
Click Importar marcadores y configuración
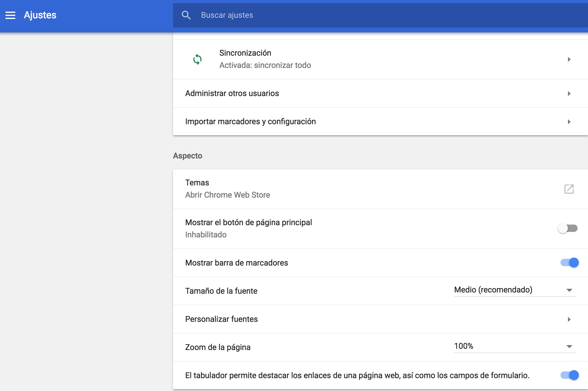click(380, 121)
